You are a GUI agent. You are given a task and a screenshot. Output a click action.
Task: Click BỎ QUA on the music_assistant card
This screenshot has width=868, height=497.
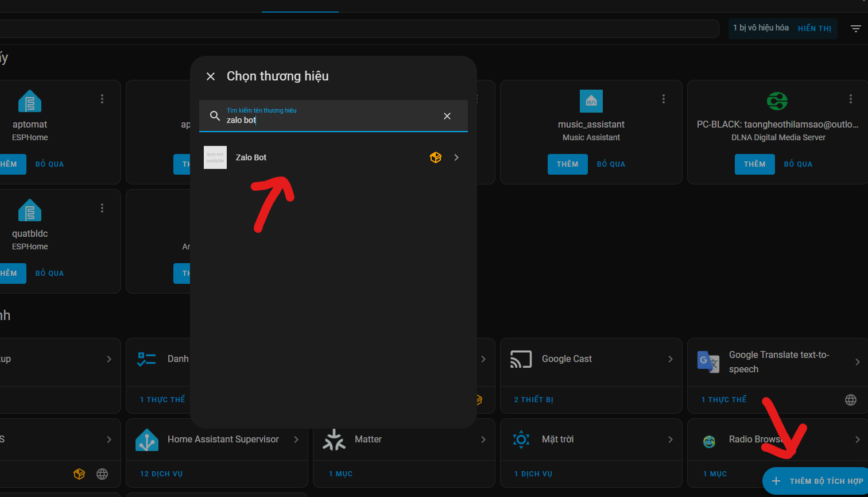tap(611, 164)
